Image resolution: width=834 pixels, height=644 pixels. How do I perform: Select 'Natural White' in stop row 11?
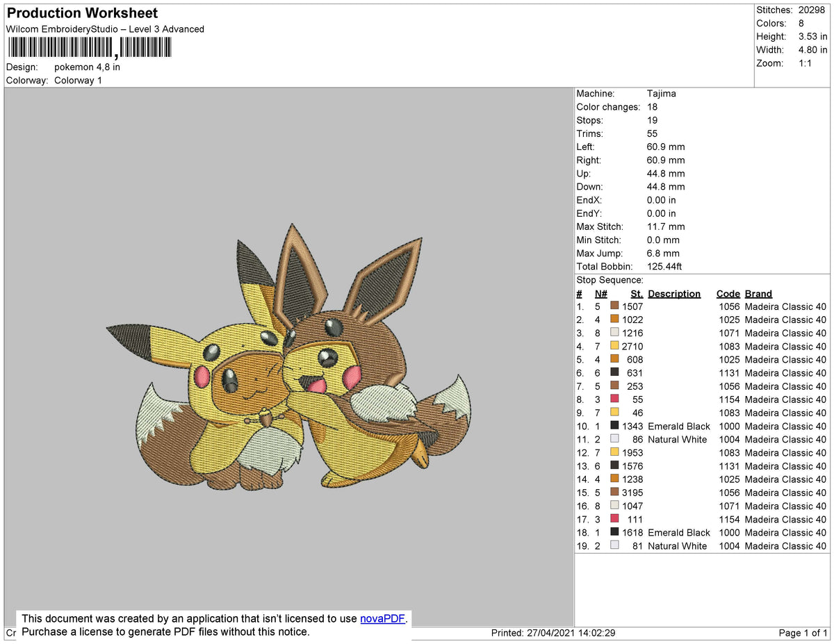point(677,439)
